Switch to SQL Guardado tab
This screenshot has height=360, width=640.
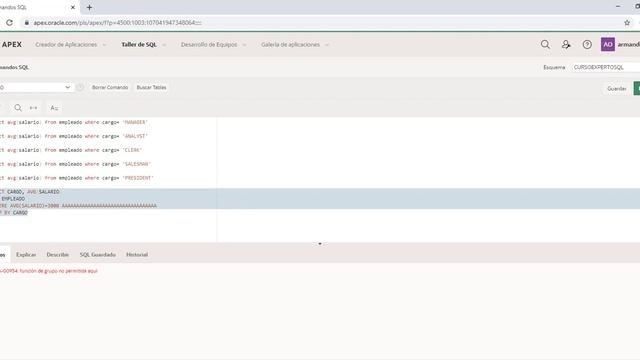click(x=98, y=254)
